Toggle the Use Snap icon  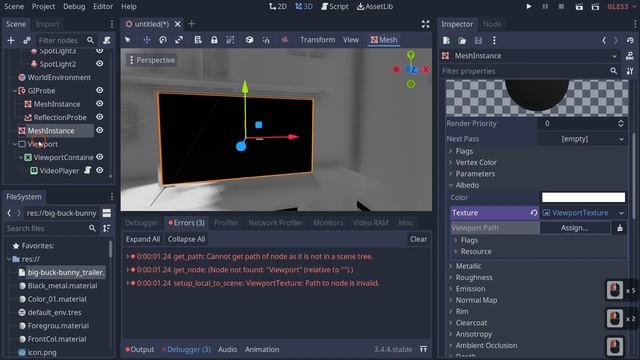click(266, 40)
